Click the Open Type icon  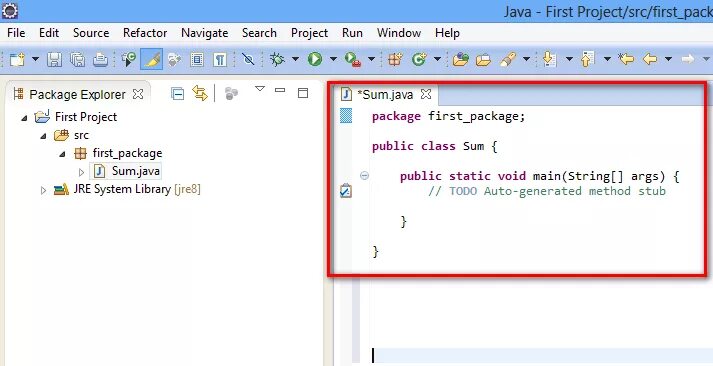[x=461, y=60]
